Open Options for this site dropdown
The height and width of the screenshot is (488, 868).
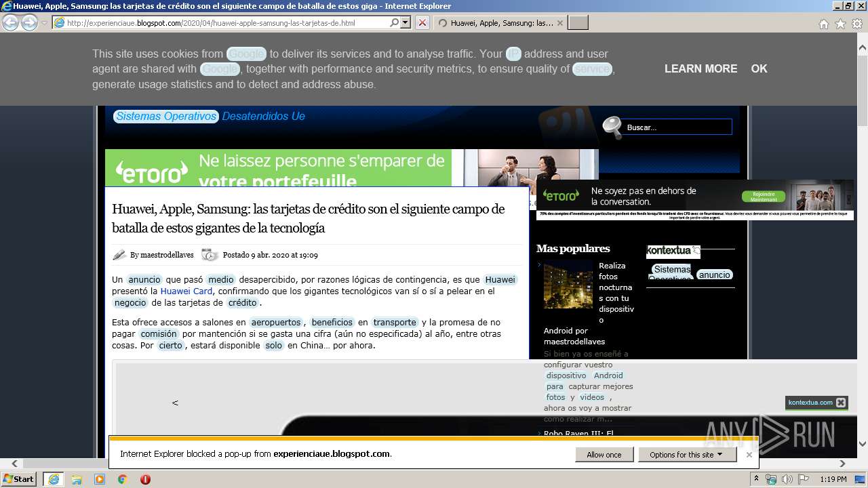click(x=687, y=455)
